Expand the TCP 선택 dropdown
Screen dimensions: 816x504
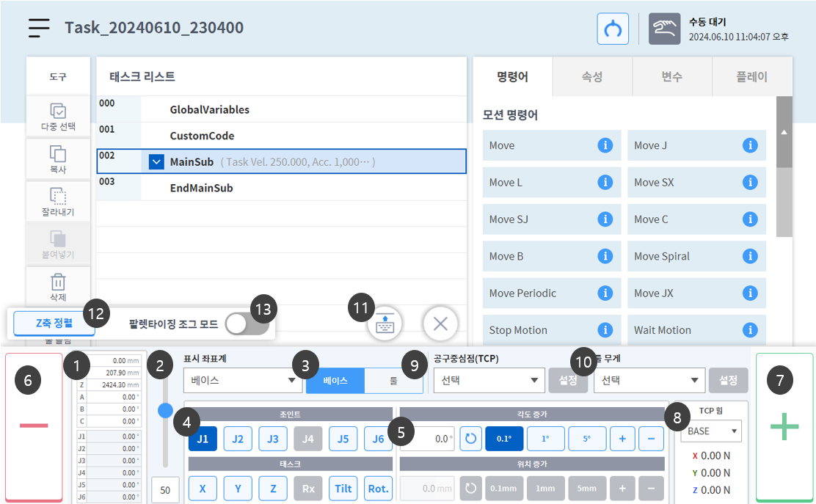(x=489, y=381)
